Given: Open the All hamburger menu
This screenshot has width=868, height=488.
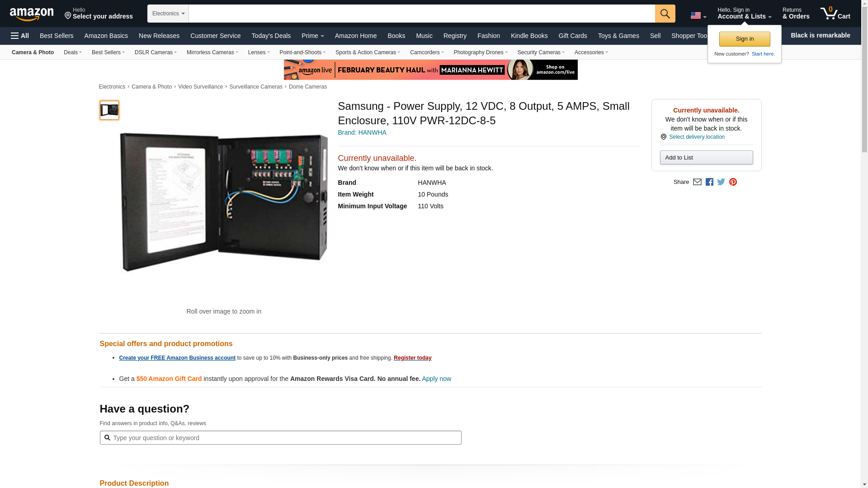Looking at the screenshot, I should 20,36.
